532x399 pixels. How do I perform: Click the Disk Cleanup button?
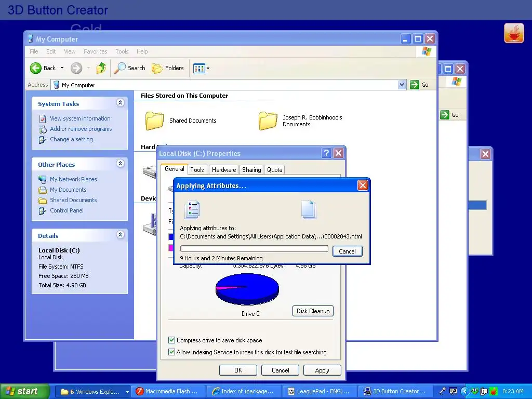click(x=313, y=311)
